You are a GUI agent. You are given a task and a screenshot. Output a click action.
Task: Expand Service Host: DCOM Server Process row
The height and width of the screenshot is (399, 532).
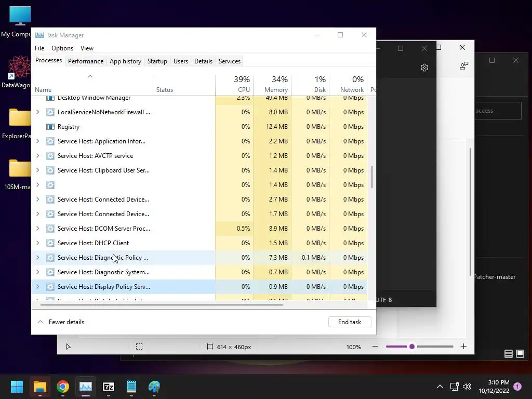(37, 229)
